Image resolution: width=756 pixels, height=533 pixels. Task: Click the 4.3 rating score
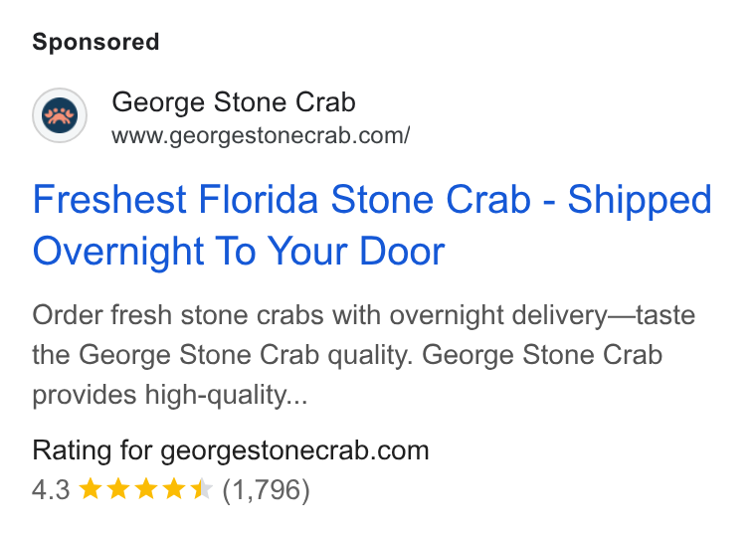pos(51,489)
